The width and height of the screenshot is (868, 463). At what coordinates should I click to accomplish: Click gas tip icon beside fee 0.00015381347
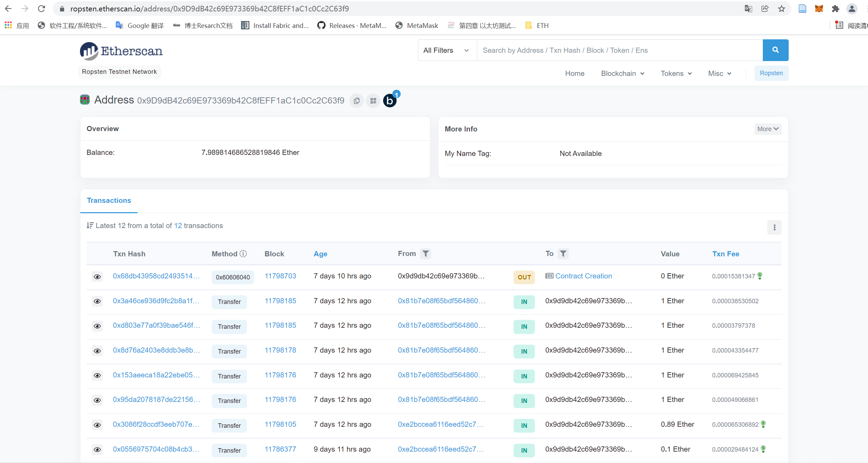pyautogui.click(x=760, y=276)
